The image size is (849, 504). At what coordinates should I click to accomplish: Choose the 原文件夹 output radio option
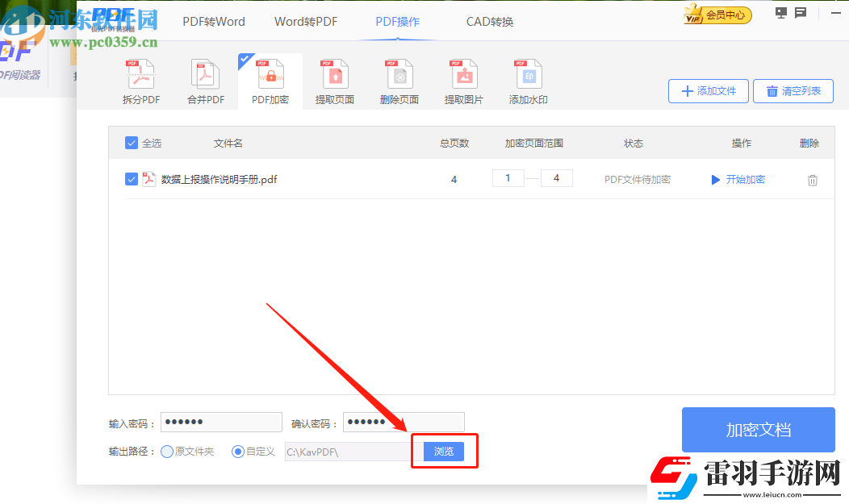pos(167,452)
